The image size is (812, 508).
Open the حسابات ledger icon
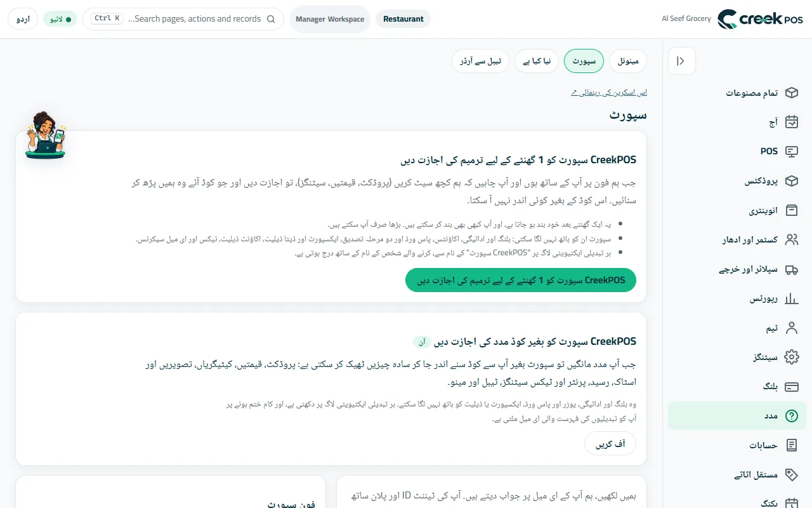click(791, 445)
